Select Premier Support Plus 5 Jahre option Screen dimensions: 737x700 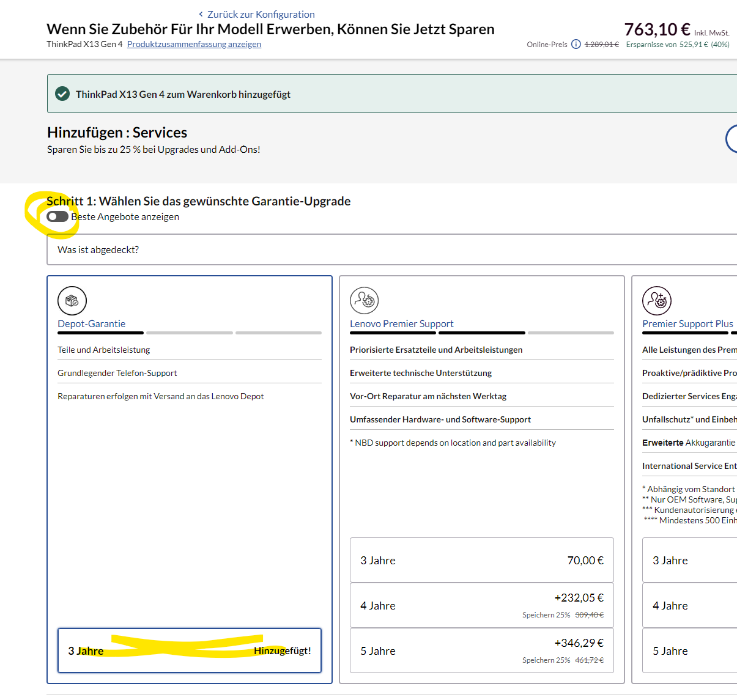690,650
